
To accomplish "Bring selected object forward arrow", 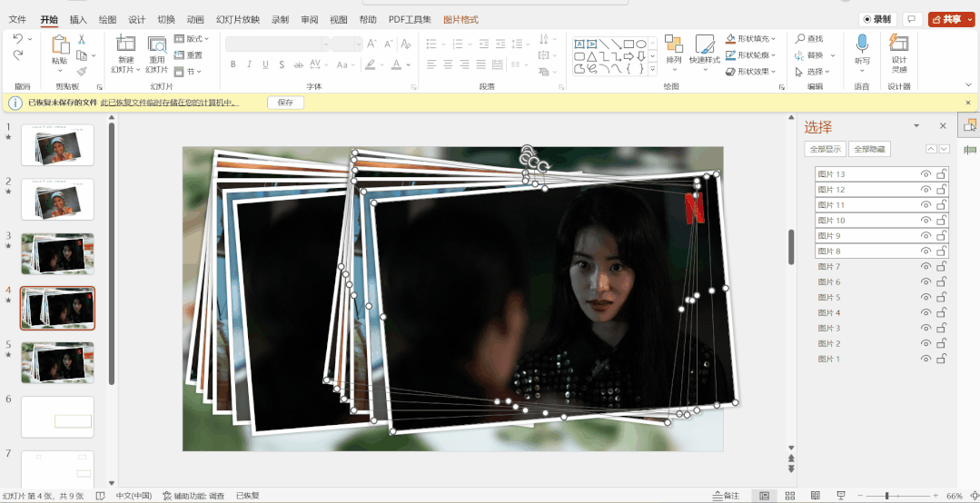I will 931,149.
